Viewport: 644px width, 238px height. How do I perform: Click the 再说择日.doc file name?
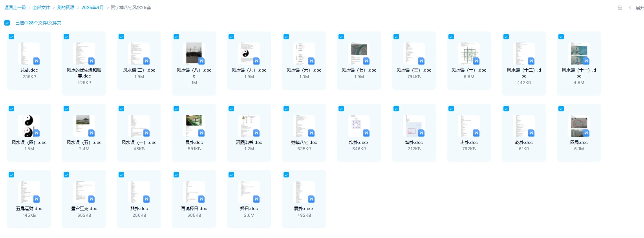(194, 208)
